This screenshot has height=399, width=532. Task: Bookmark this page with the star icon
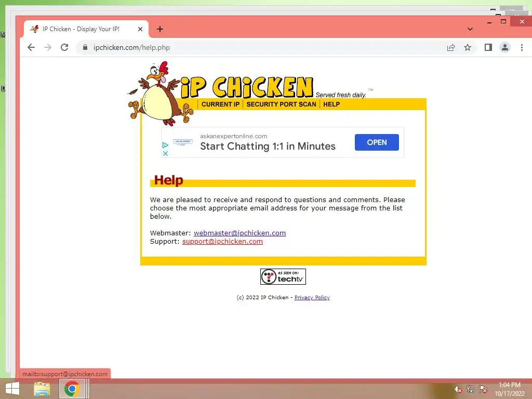468,47
